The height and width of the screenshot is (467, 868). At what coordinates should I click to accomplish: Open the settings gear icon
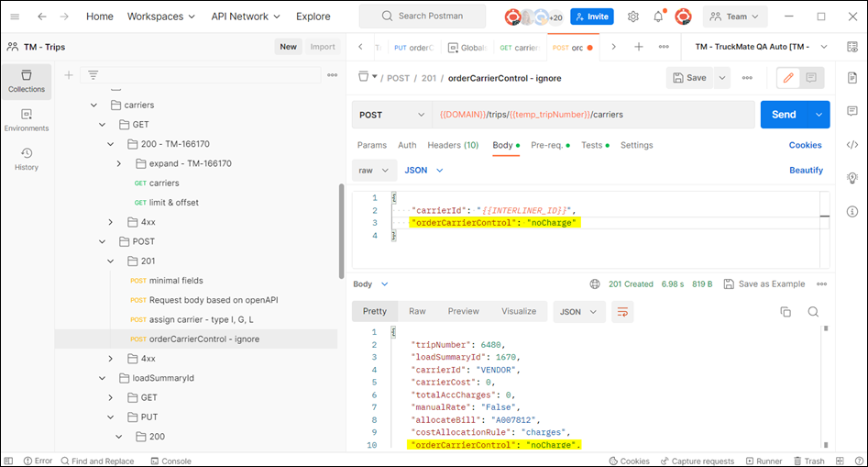pos(632,17)
